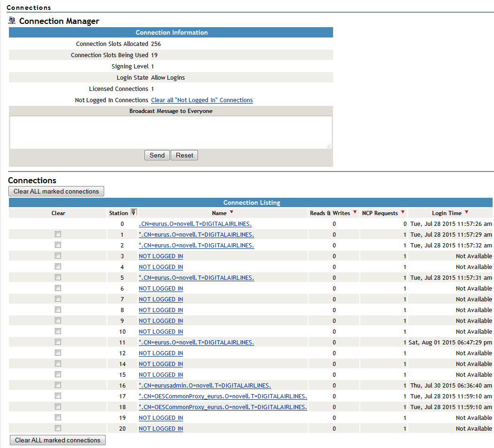Tick the checkbox for station 20
Image resolution: width=494 pixels, height=448 pixels.
[x=58, y=428]
